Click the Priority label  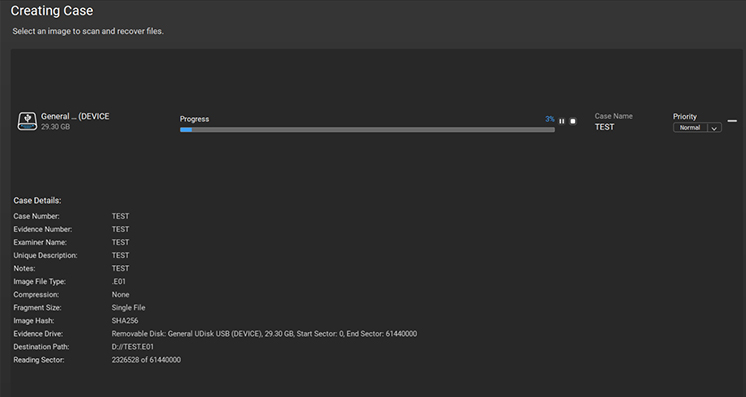(685, 117)
